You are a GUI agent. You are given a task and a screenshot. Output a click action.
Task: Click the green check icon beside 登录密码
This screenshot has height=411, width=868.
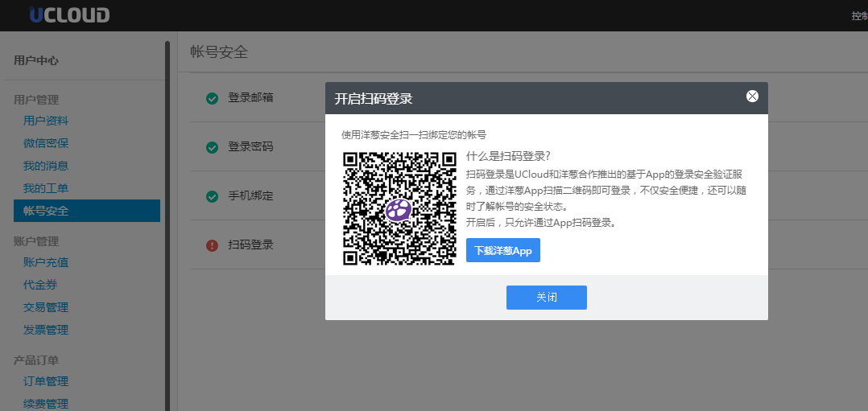pyautogui.click(x=212, y=147)
